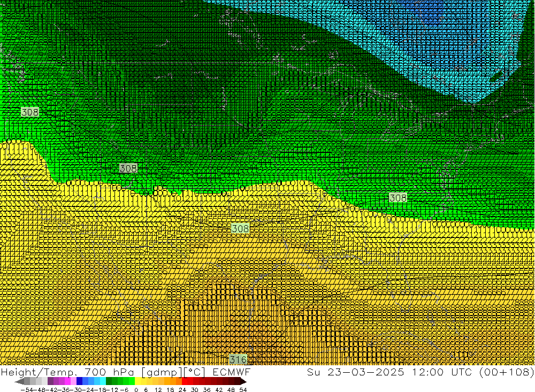Image resolution: width=535 pixels, height=392 pixels.
Task: Click the dark maroon right arrow tip of scale
Action: coord(243,381)
